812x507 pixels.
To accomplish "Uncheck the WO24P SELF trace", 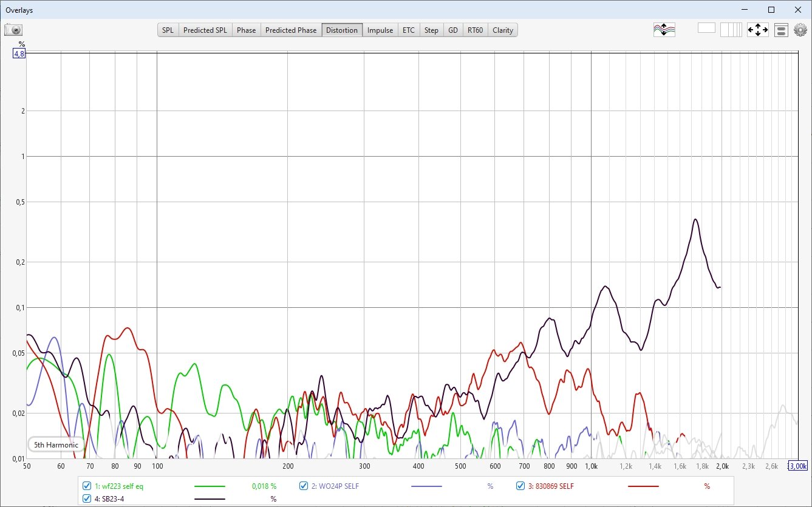I will click(304, 486).
